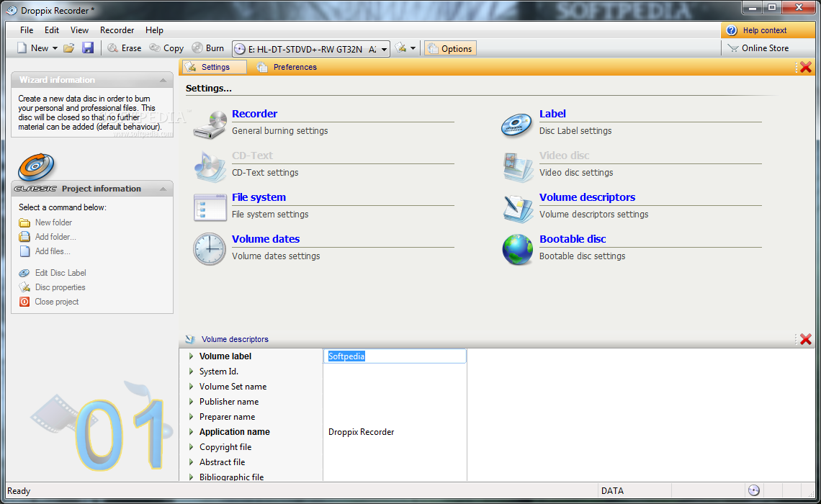Expand the Copyright file row
Screen dimensions: 821x504
[x=191, y=447]
